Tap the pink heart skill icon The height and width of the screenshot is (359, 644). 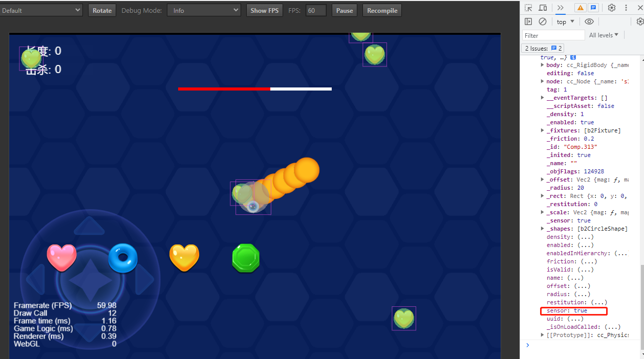click(61, 257)
